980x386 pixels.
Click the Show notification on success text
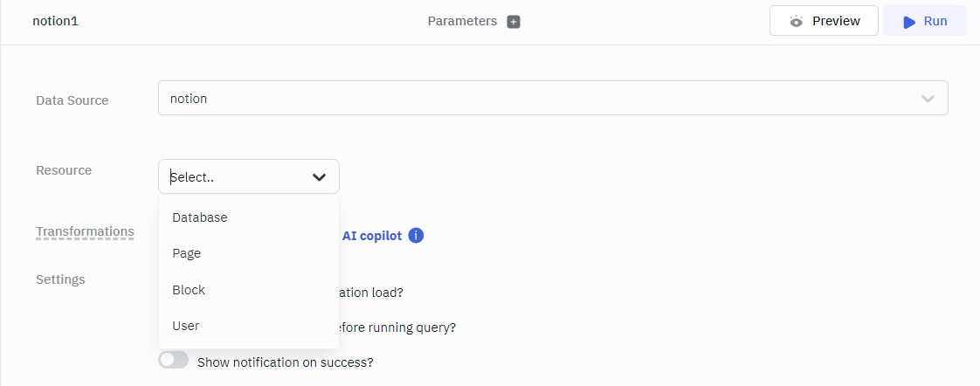pyautogui.click(x=286, y=362)
